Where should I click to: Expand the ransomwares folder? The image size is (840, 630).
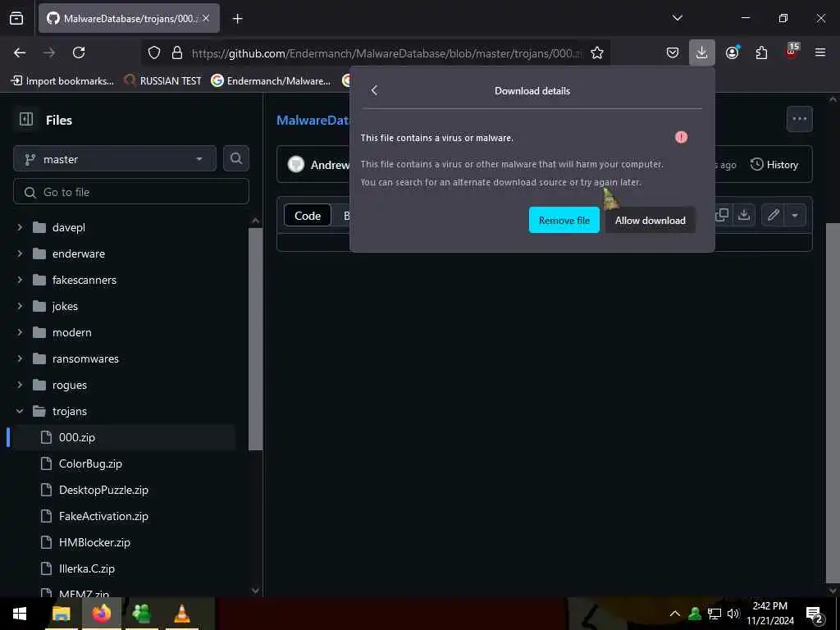pos(20,358)
